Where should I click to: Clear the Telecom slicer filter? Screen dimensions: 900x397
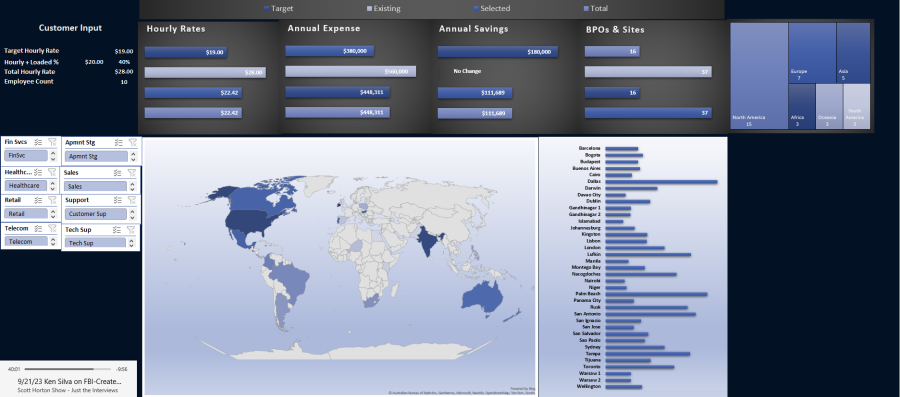[52, 228]
